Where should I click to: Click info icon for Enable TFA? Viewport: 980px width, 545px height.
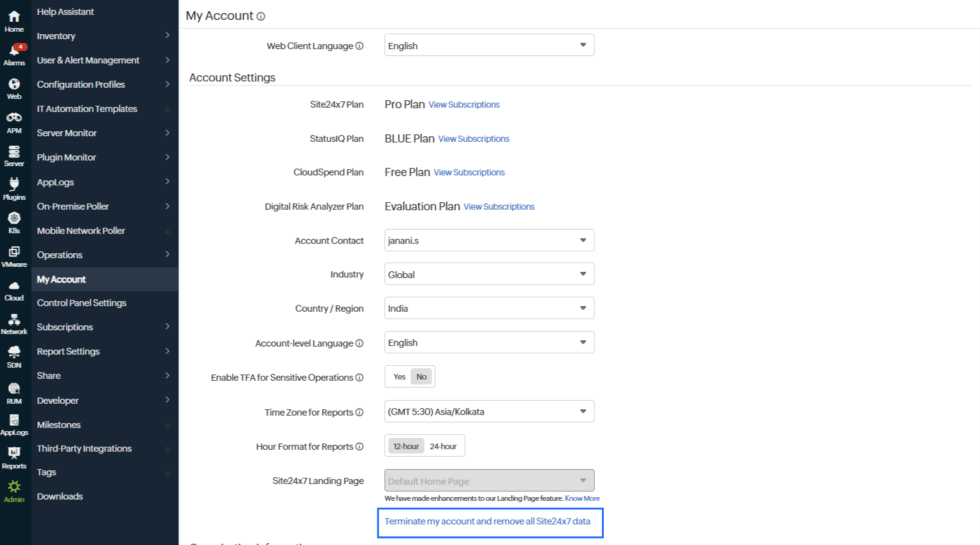pos(359,378)
